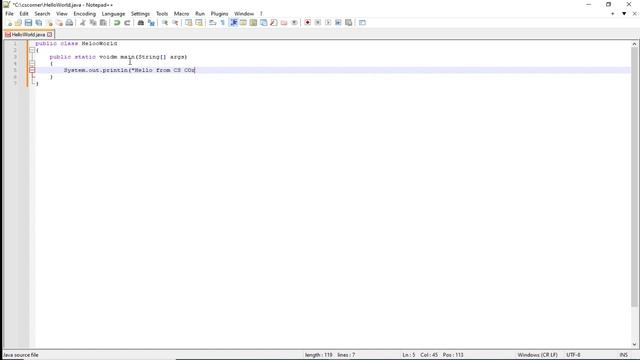The height and width of the screenshot is (360, 640).
Task: Open the View menu
Action: pyautogui.click(x=62, y=14)
